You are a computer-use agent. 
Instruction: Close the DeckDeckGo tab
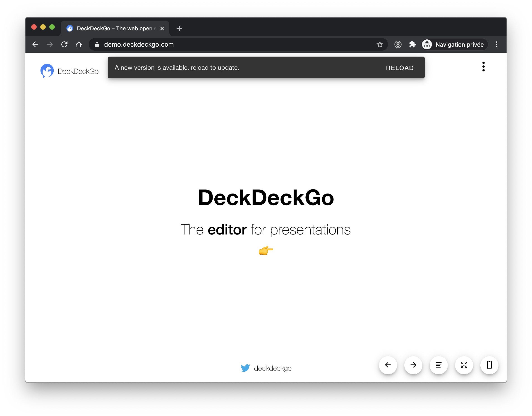coord(162,29)
